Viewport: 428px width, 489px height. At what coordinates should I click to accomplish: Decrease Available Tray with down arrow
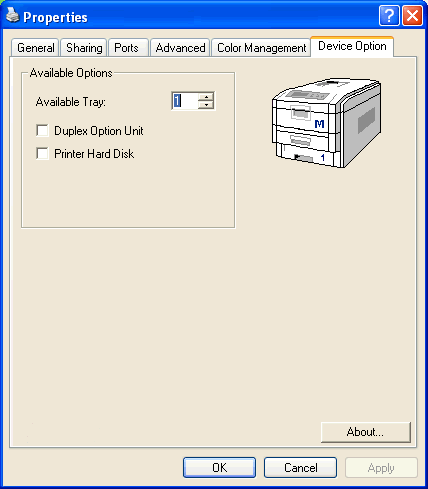click(x=206, y=105)
